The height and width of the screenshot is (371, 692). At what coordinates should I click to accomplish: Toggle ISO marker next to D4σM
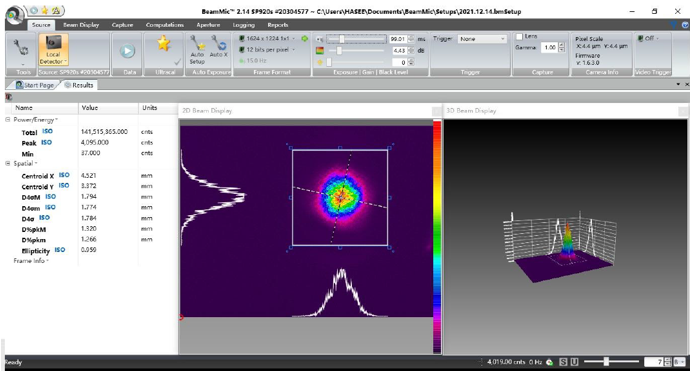[51, 197]
